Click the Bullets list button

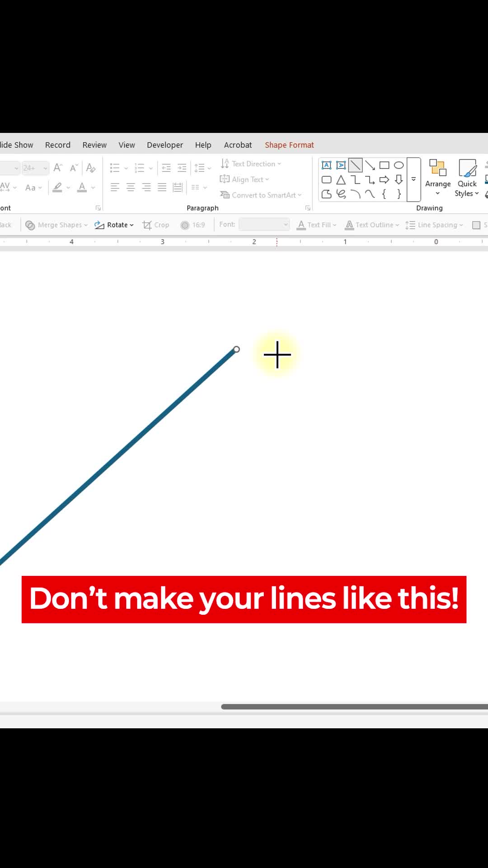(115, 168)
